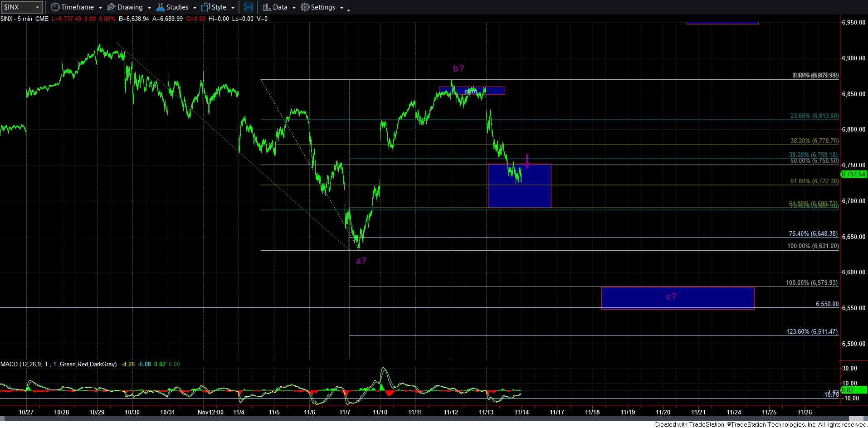Click the blue window linking icon

coord(248,7)
